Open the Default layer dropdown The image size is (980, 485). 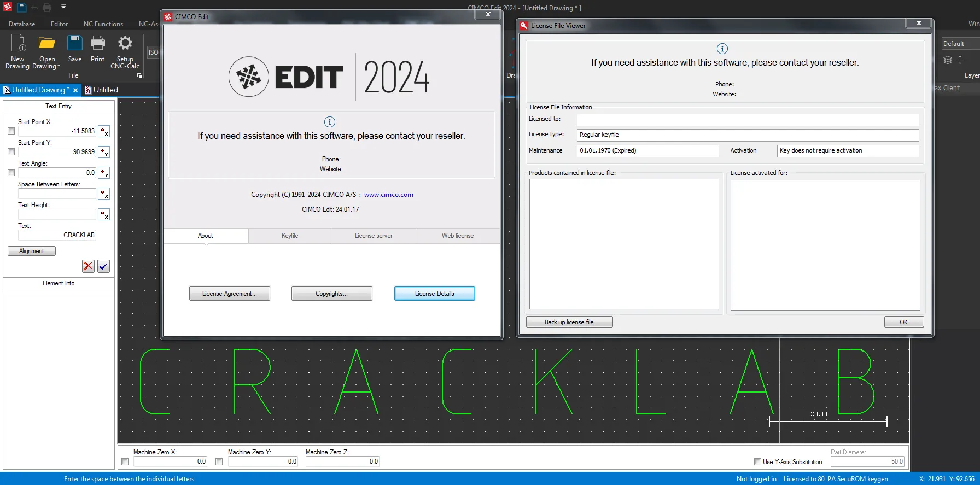pyautogui.click(x=960, y=44)
